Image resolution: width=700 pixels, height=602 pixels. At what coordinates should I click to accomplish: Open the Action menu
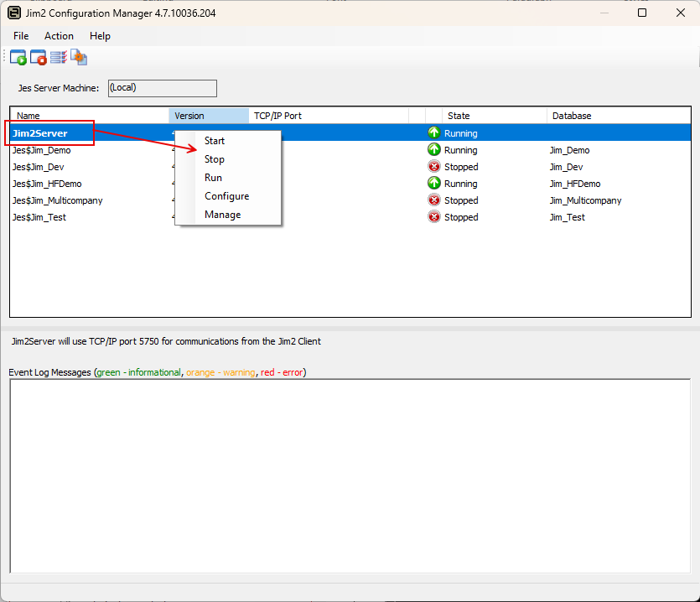[59, 36]
